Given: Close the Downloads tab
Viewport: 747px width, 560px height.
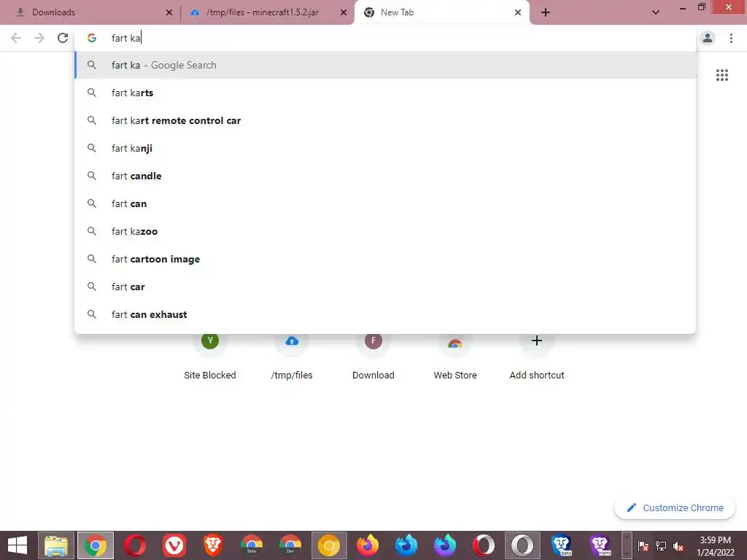Looking at the screenshot, I should click(169, 12).
